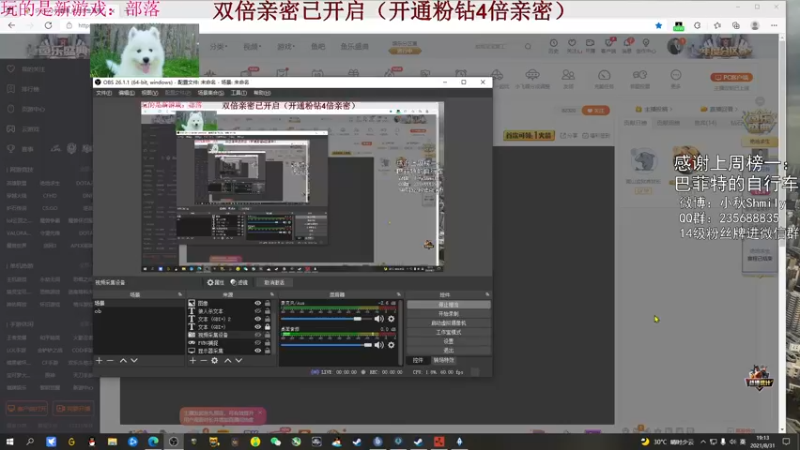Screen dimensions: 800x450
Task: Open source 属性 with the gear button
Action: click(x=215, y=282)
